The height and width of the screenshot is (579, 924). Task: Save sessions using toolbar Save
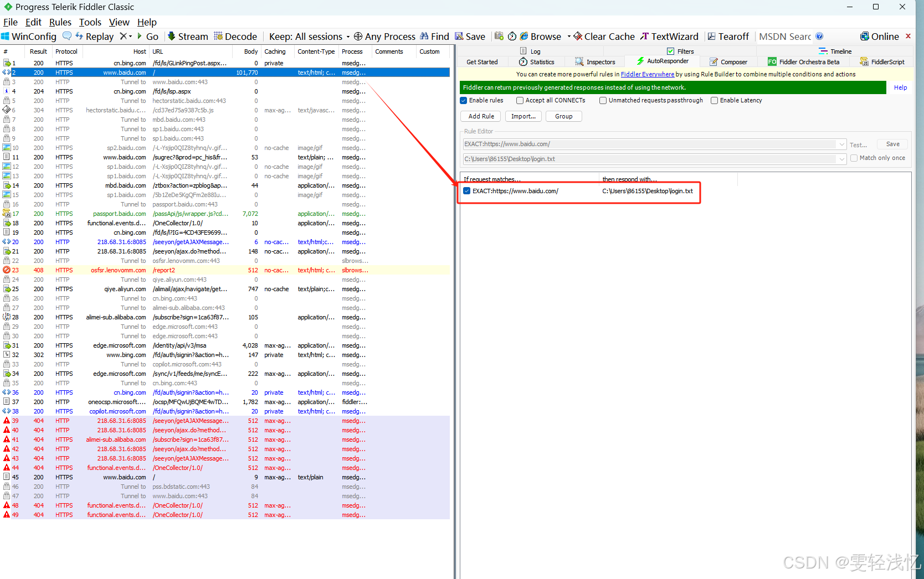pos(470,37)
